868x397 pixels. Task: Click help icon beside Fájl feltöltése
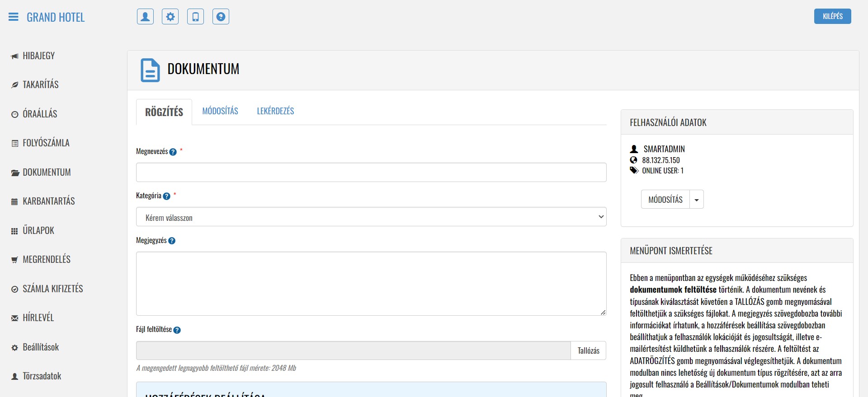(x=177, y=330)
